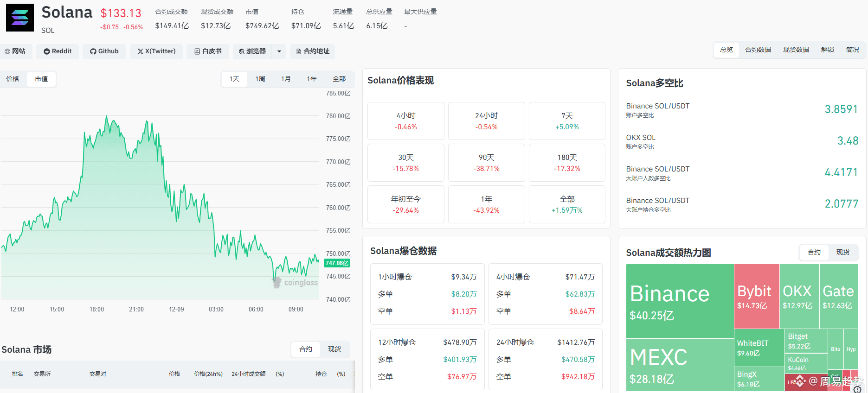Screen dimensions: 868x393
Task: Click the 4小时 price performance card
Action: [405, 121]
